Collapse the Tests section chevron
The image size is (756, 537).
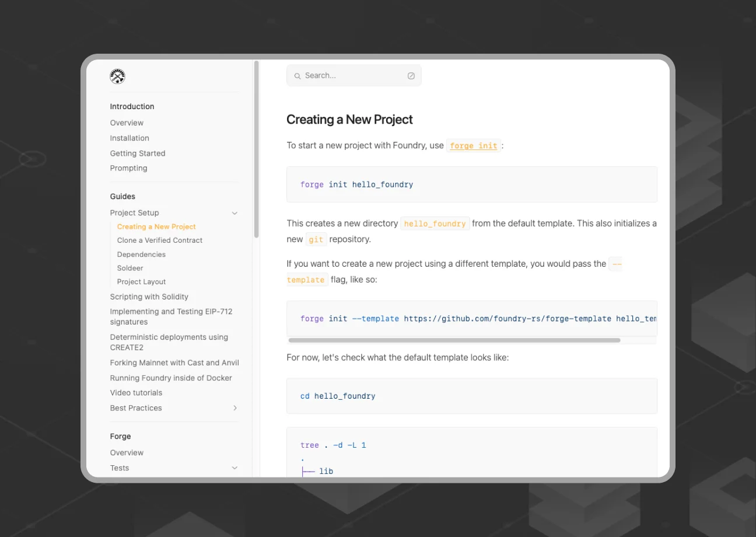235,468
